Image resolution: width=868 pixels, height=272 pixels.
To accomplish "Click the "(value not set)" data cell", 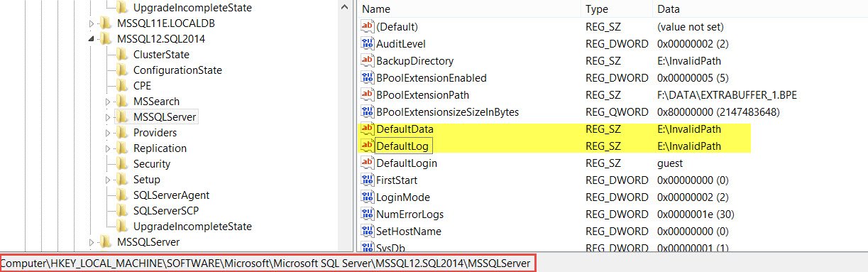I will point(691,27).
